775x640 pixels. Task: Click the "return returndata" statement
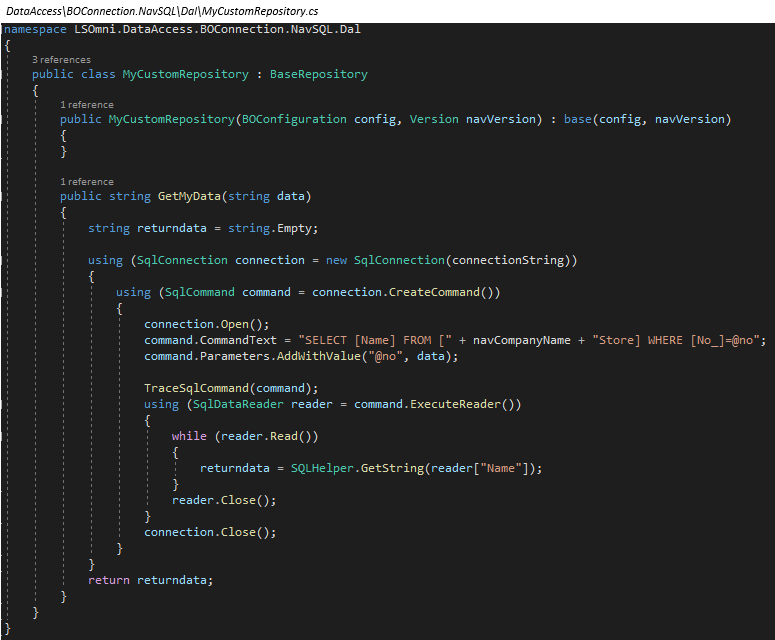point(150,580)
